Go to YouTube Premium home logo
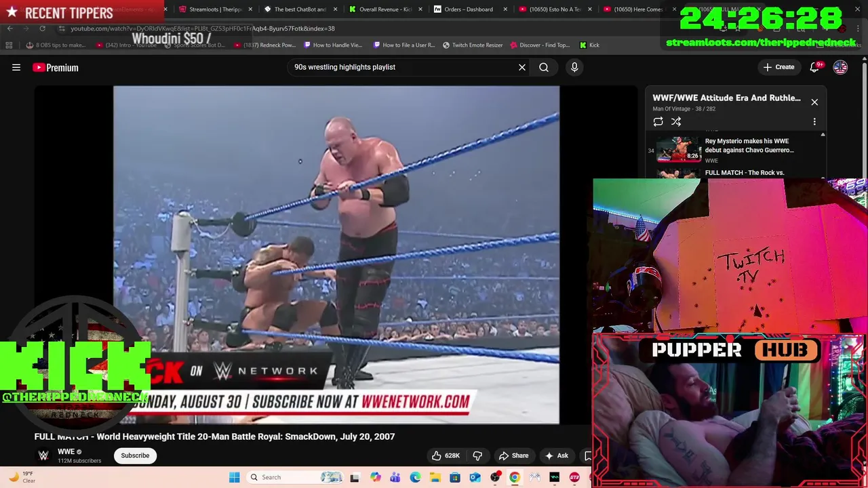 [x=56, y=67]
